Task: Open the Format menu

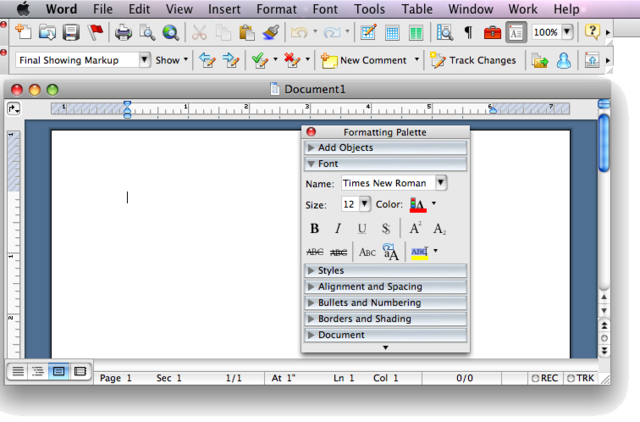Action: pos(276,9)
